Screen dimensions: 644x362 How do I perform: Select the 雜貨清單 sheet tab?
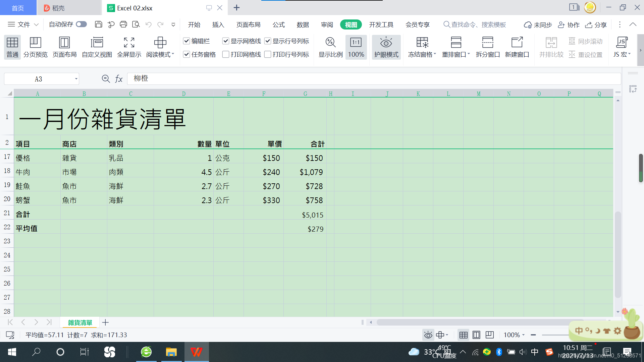tap(80, 322)
